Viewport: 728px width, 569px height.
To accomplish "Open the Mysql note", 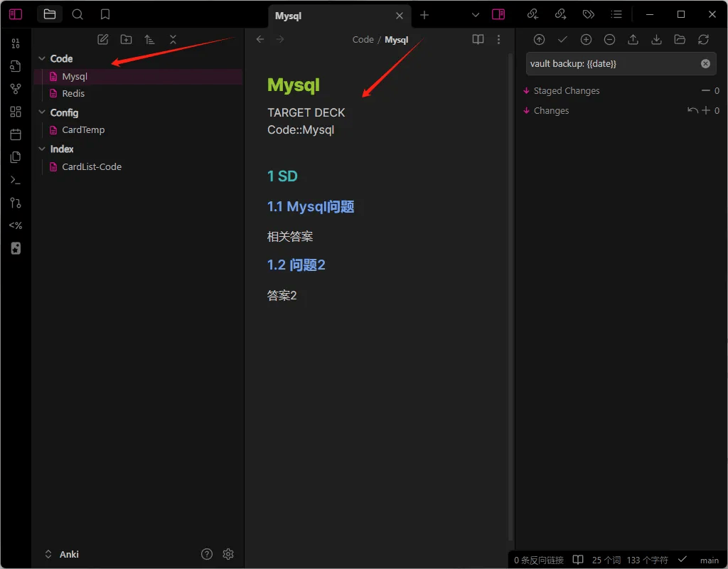I will pos(139,77).
